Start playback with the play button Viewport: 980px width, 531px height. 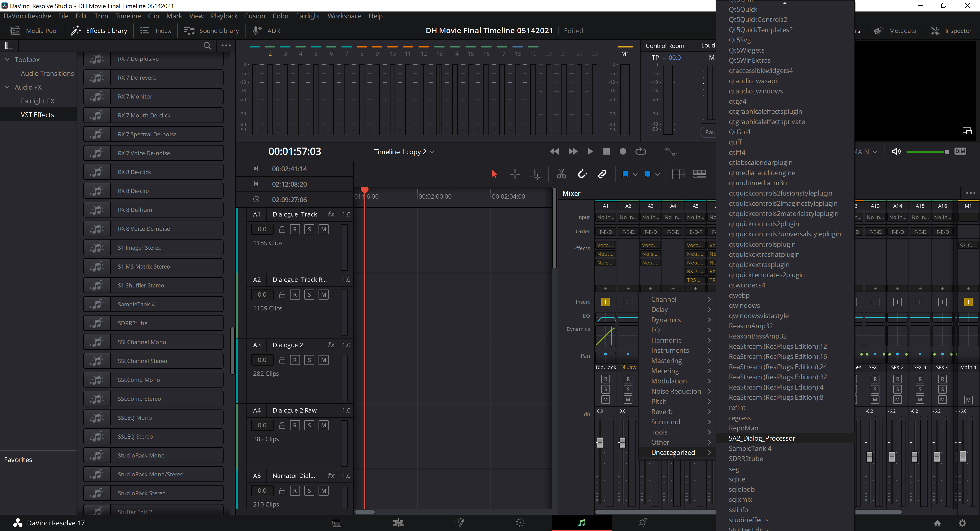590,151
